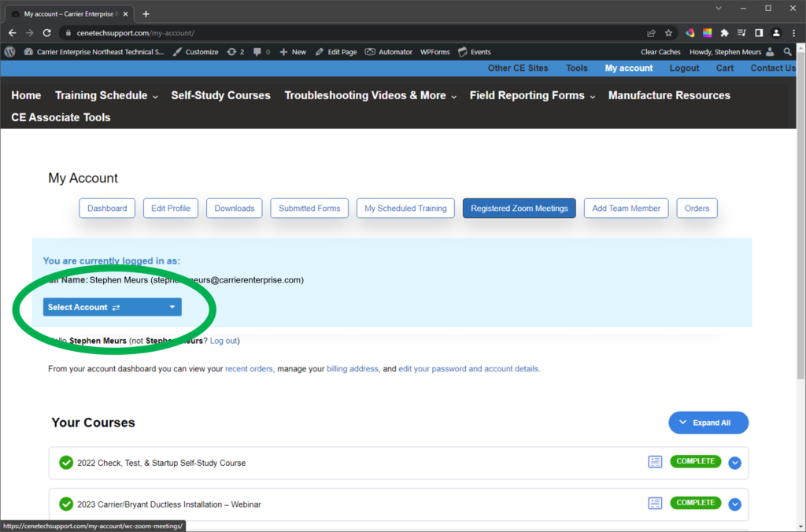Click Logout in the top bar
Screen dimensions: 806x532
tap(684, 68)
